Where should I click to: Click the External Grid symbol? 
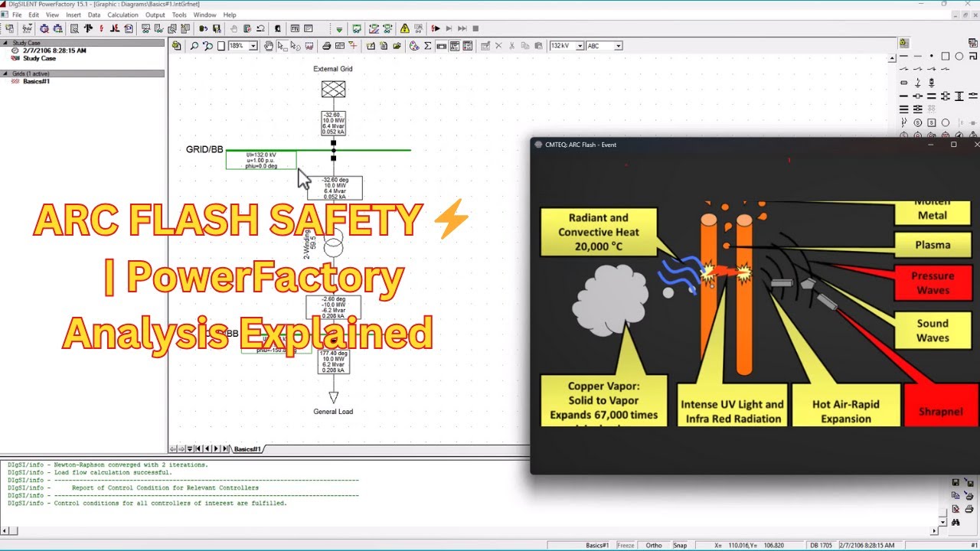click(333, 90)
